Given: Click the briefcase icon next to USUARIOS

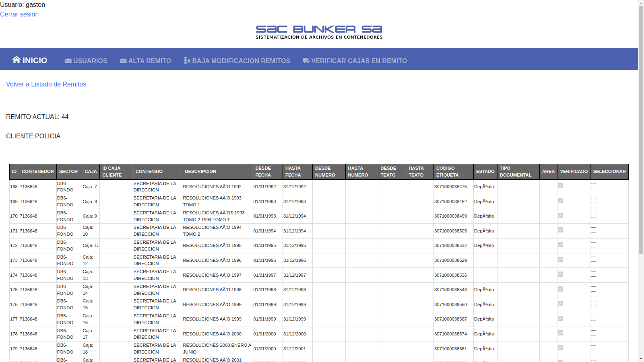Looking at the screenshot, I should click(x=68, y=61).
